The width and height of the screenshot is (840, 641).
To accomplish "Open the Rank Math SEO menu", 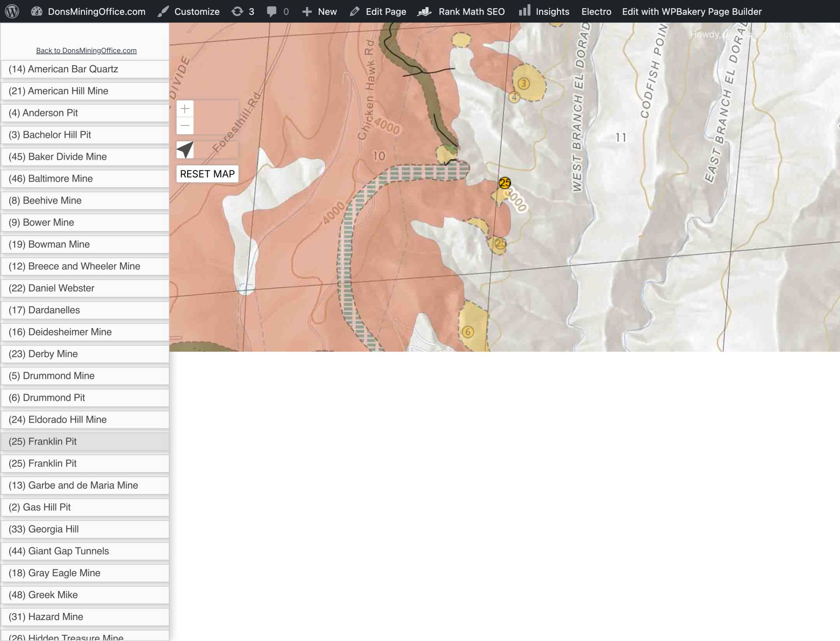I will pyautogui.click(x=461, y=11).
